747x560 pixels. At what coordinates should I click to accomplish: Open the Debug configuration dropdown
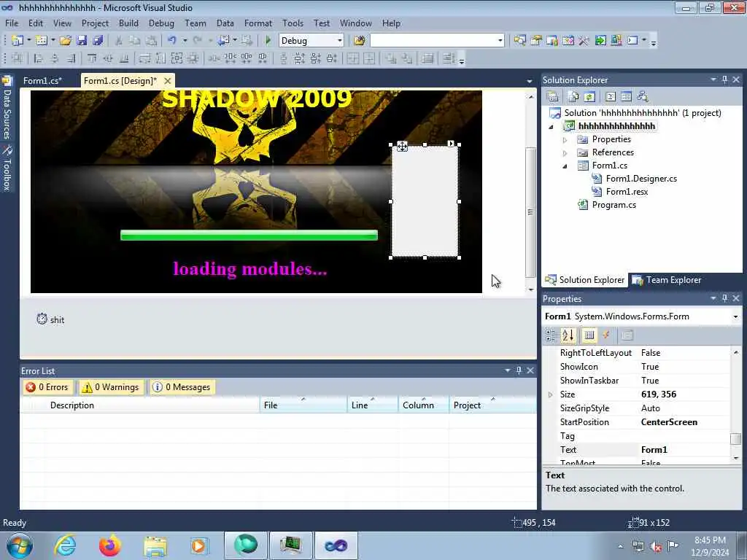click(340, 41)
